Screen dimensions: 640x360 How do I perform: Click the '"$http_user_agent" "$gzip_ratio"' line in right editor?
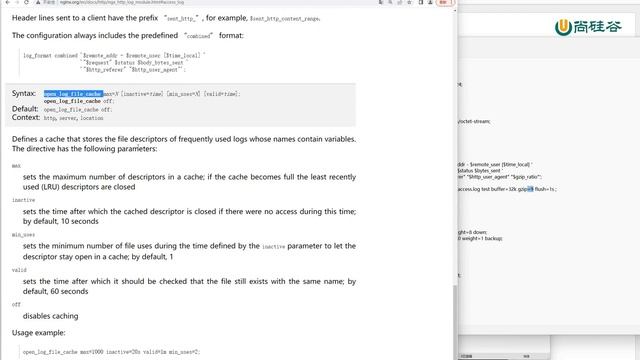click(x=500, y=177)
